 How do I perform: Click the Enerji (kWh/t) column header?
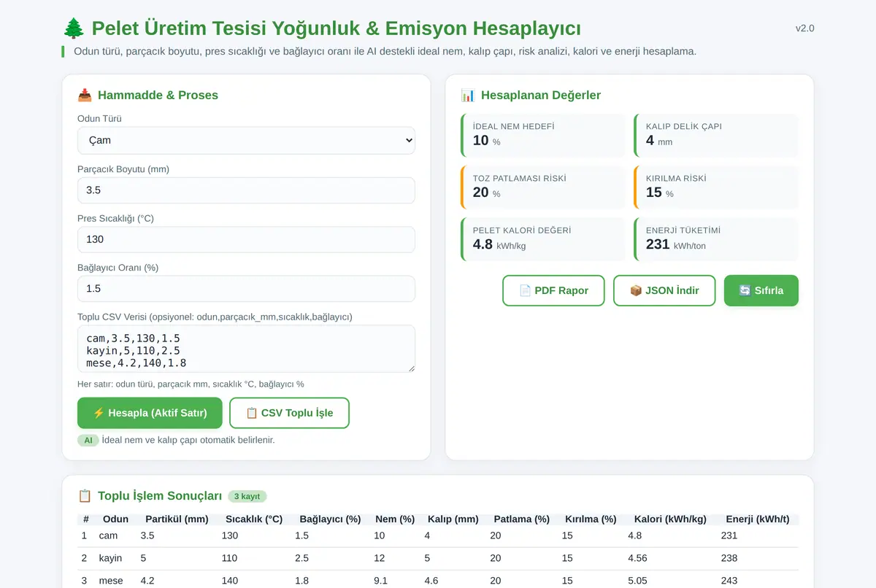click(757, 519)
